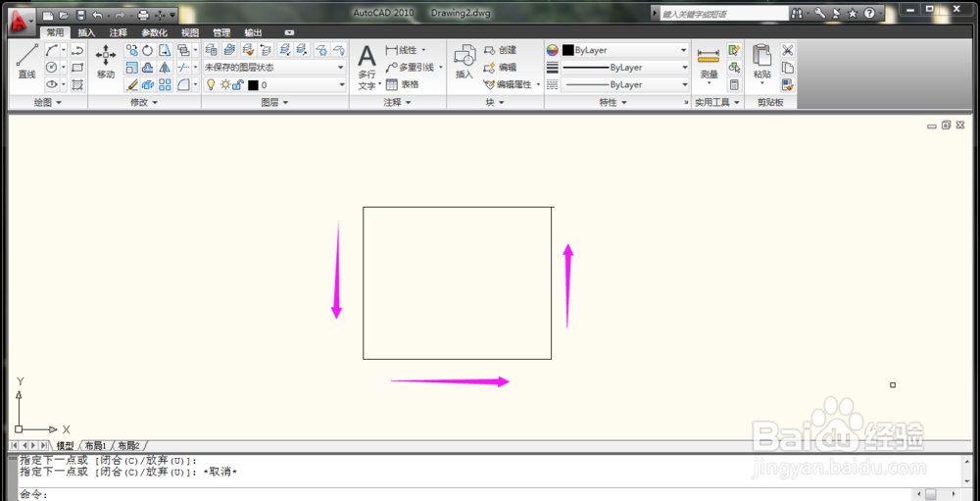Screen dimensions: 980x501
Task: Click the Plot printer icon
Action: pyautogui.click(x=143, y=15)
